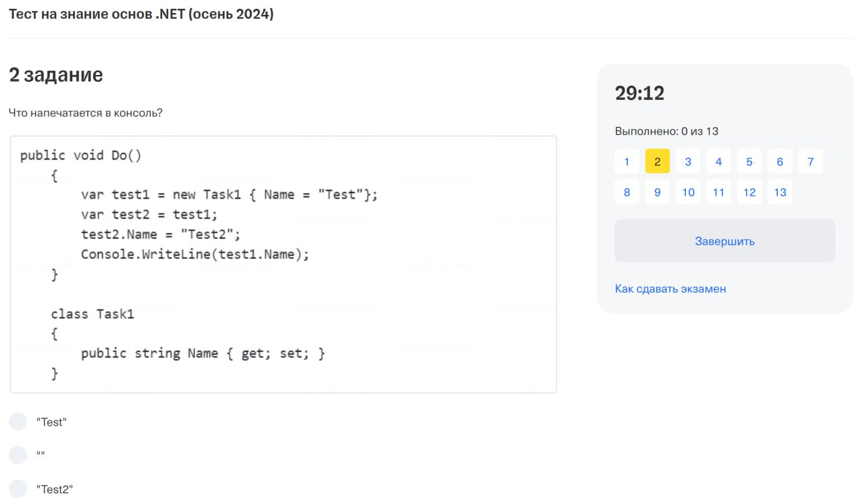Navigate to question 12
This screenshot has width=865, height=504.
click(x=749, y=192)
